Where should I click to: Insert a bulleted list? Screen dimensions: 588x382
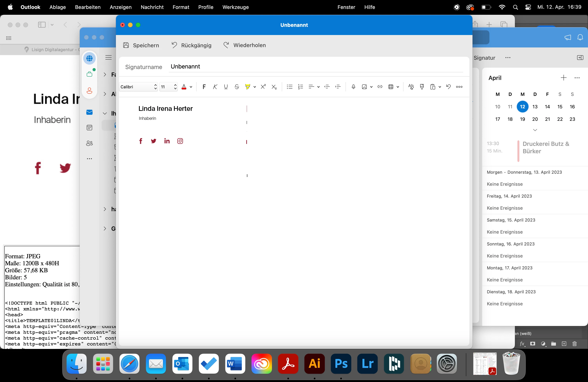(x=289, y=87)
